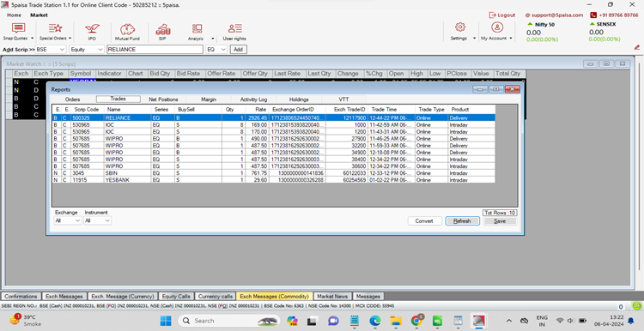Viewport: 644px width, 331px height.
Task: Open the EQ series dropdown
Action: point(216,49)
